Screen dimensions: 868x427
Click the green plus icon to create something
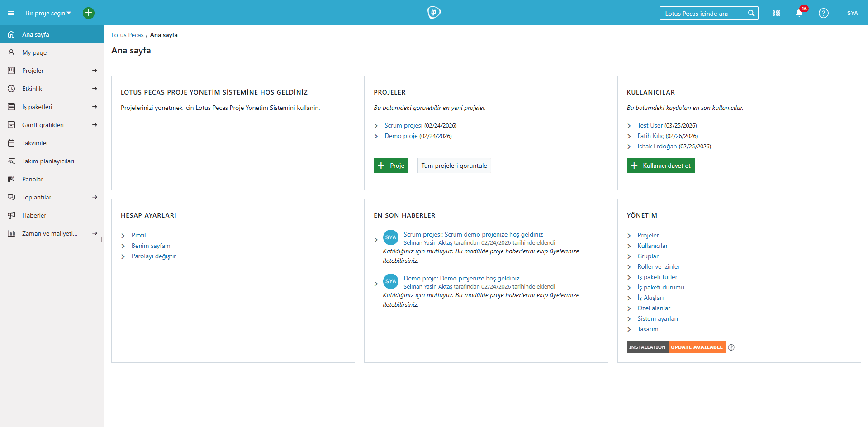[x=89, y=13]
